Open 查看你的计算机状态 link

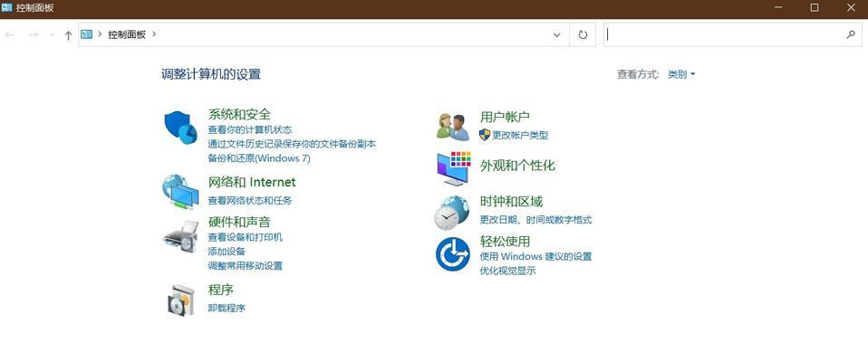[x=250, y=130]
